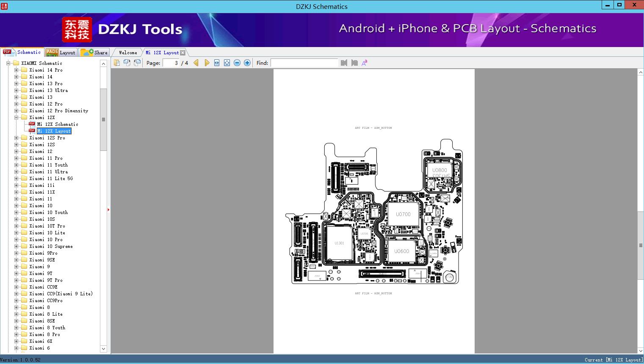The height and width of the screenshot is (364, 644).
Task: Expand the Xiaomi 8 Lite folder
Action: coord(16,314)
